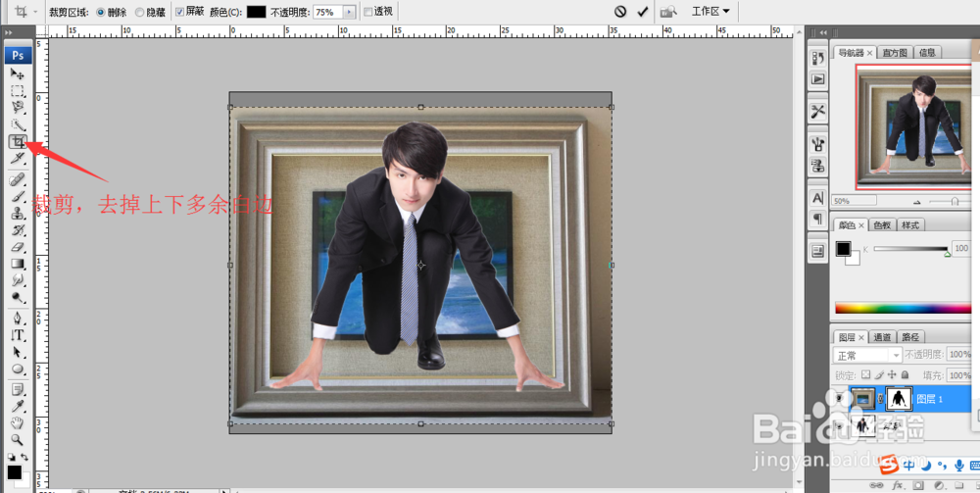Select the Gradient tool

point(18,264)
